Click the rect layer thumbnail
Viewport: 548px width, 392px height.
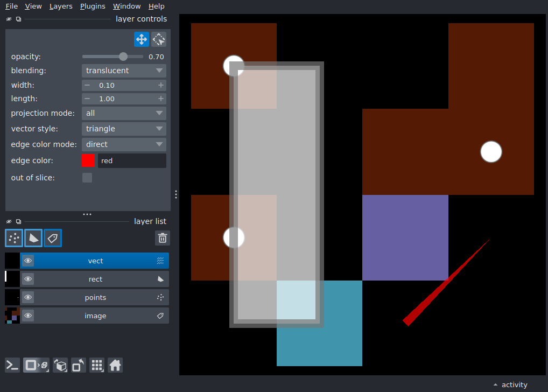[12, 279]
